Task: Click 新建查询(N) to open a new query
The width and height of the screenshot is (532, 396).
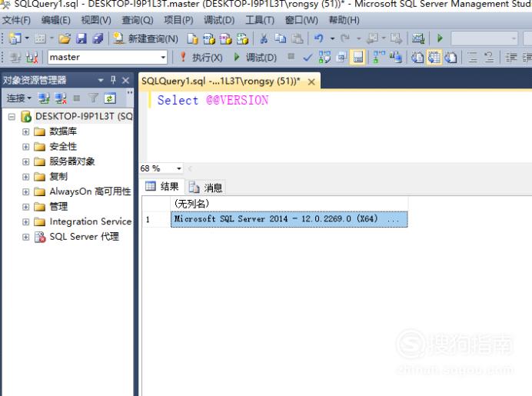Action: click(145, 38)
